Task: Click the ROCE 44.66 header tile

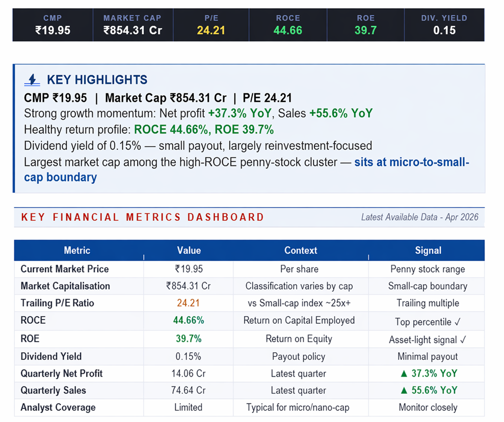Action: pyautogui.click(x=288, y=24)
